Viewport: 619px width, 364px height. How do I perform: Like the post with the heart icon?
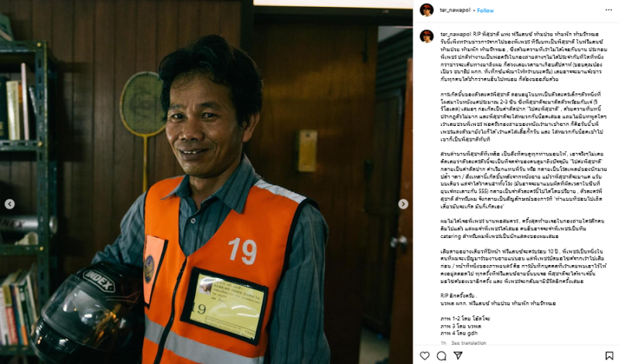tap(425, 355)
